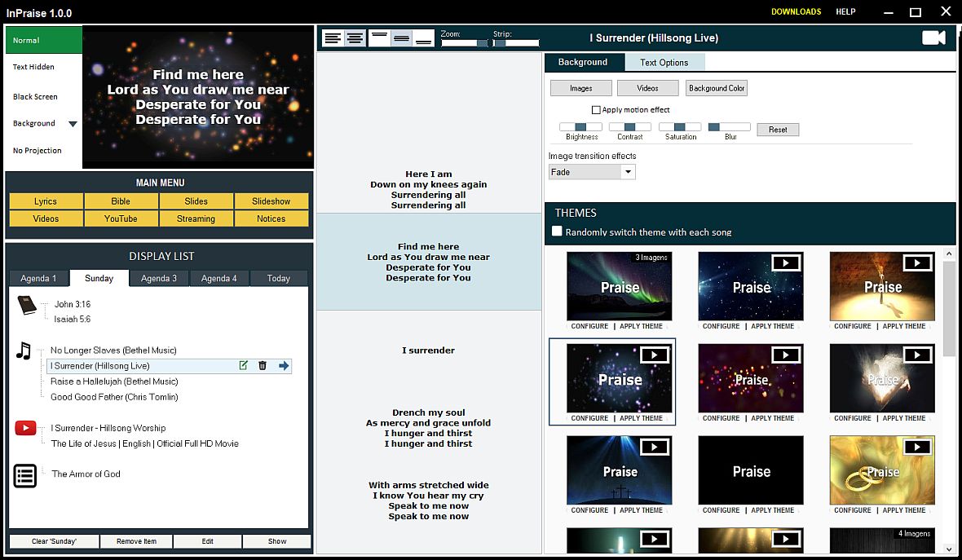Click the edit icon on I Surrender song
The width and height of the screenshot is (962, 560).
click(x=243, y=366)
